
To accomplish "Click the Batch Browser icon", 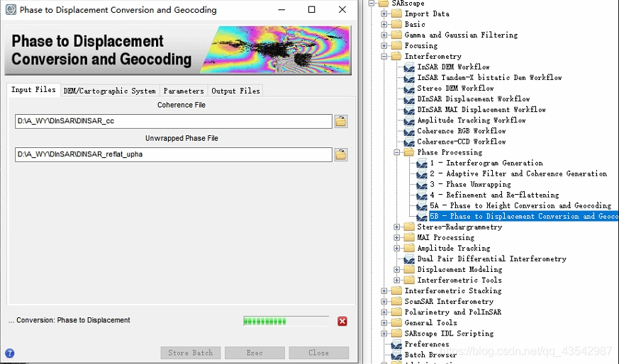I will click(396, 355).
